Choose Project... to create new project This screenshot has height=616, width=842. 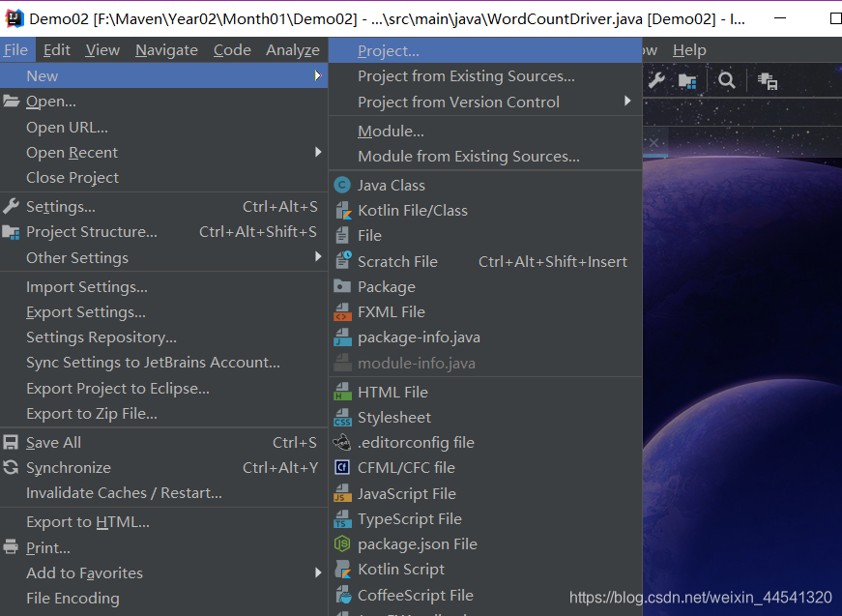(x=485, y=50)
